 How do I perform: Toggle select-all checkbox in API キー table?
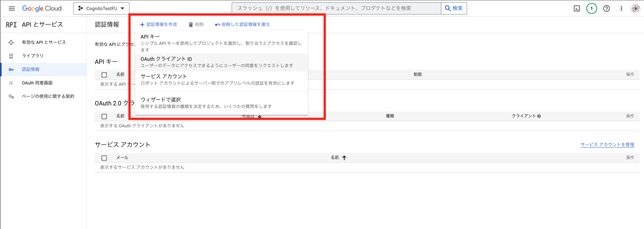104,75
